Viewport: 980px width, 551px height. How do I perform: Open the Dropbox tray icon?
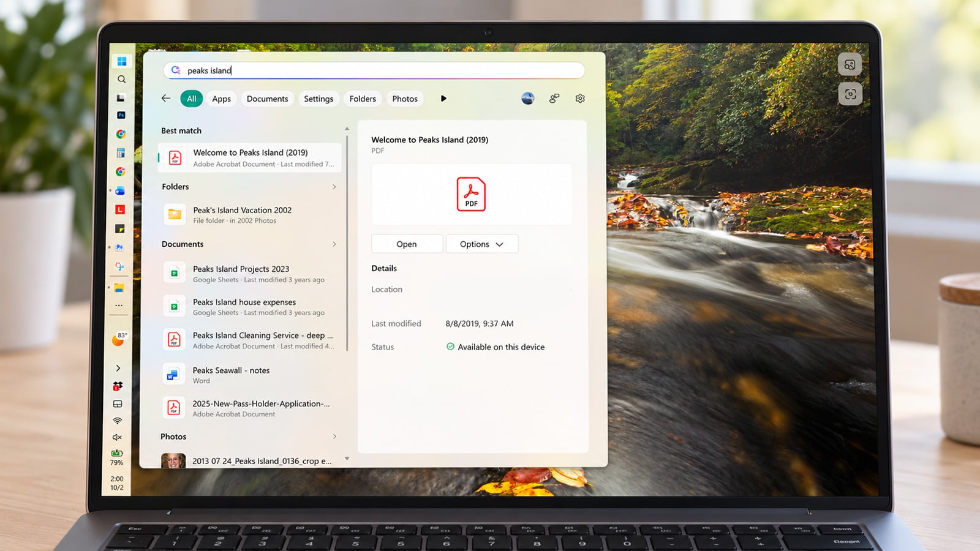[118, 386]
